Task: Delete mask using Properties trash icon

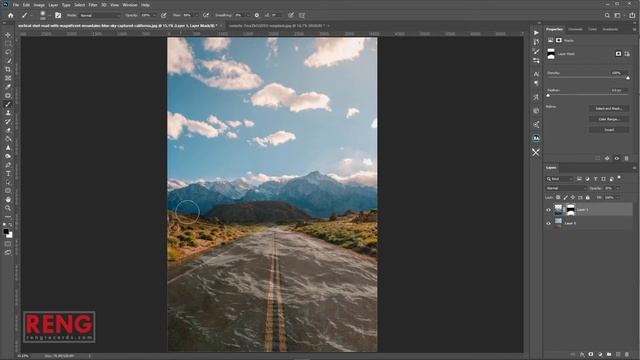Action: coord(627,158)
